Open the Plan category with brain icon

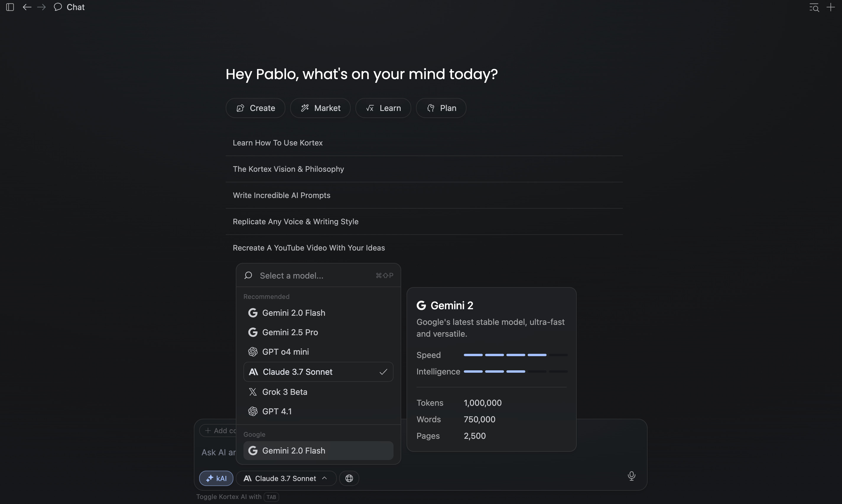point(441,108)
